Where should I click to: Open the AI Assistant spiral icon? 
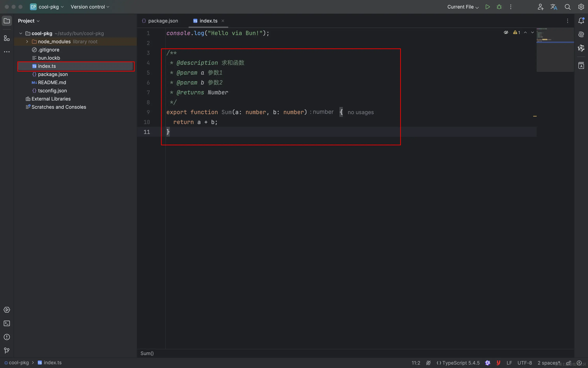(581, 34)
